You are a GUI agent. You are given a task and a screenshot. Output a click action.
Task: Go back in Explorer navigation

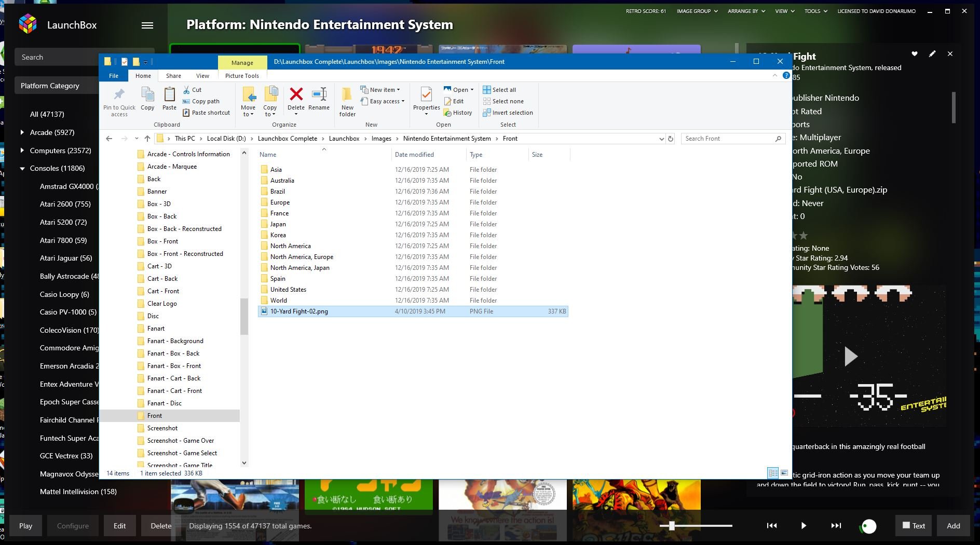pyautogui.click(x=109, y=139)
